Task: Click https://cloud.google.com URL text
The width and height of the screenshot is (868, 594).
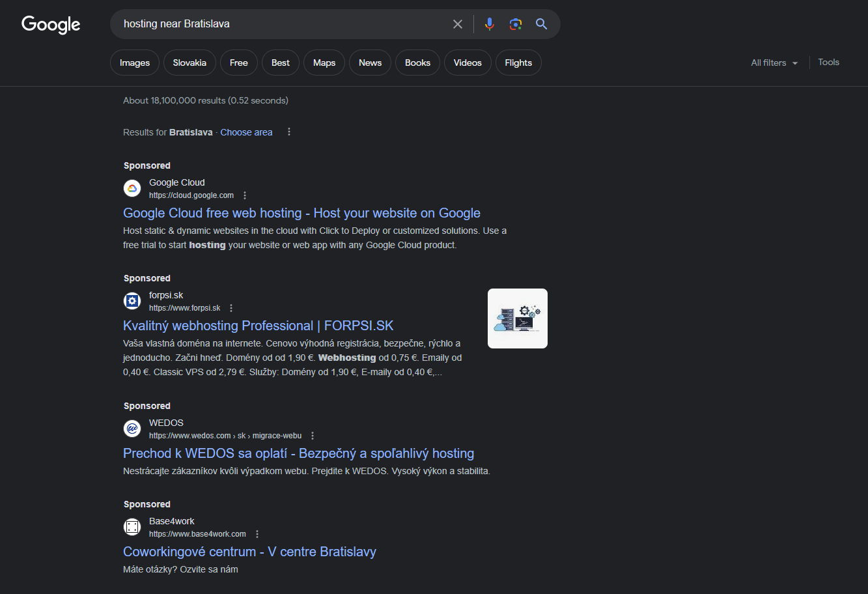Action: [191, 195]
